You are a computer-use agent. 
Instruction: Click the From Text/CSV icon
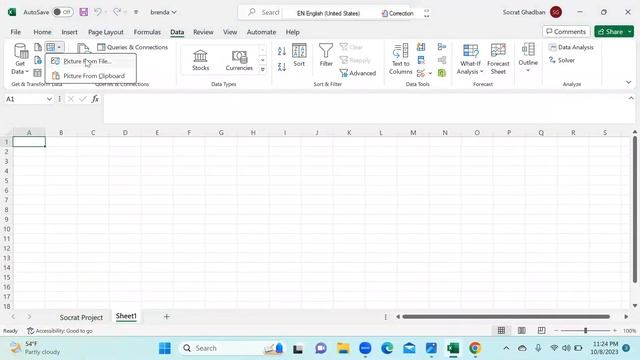(x=38, y=47)
